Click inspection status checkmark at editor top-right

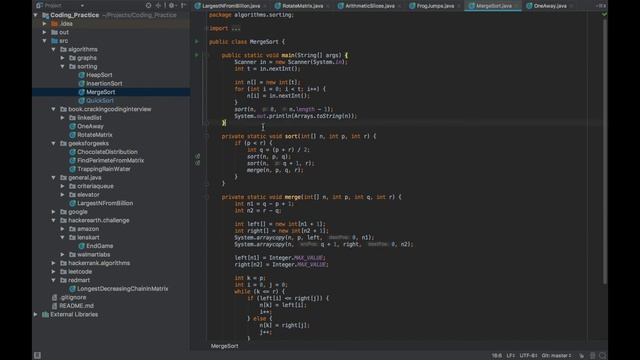pyautogui.click(x=604, y=14)
